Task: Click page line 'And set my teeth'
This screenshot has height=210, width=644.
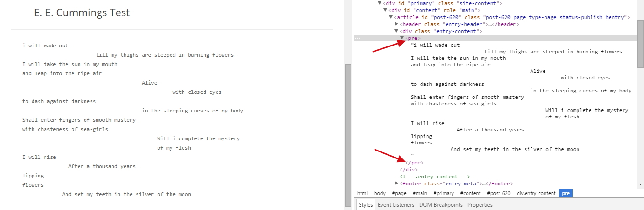Action: 126,194
